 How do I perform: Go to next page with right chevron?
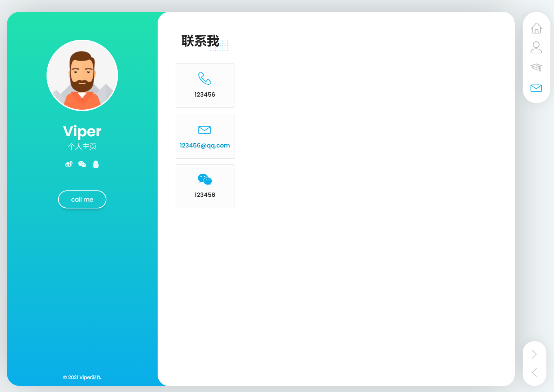coord(534,354)
